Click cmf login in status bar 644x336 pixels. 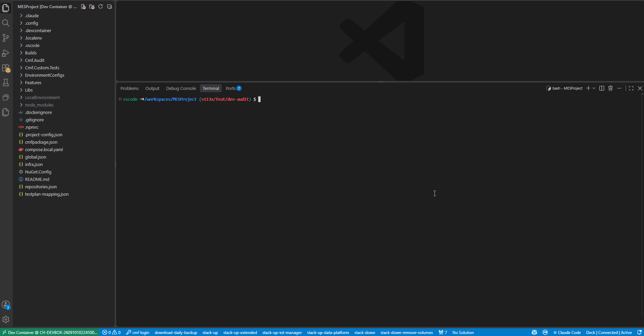[138, 332]
